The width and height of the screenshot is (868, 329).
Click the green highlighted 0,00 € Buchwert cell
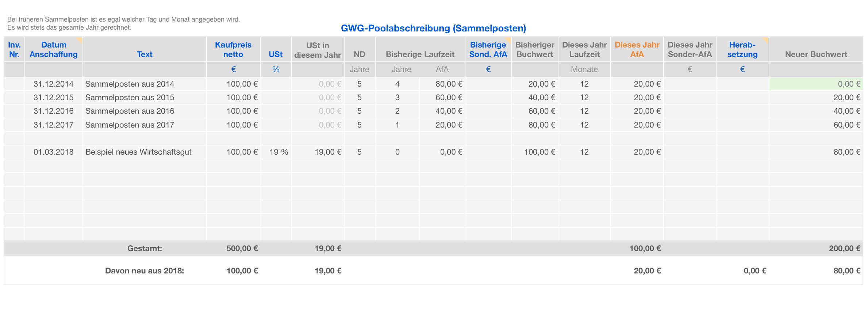(815, 84)
